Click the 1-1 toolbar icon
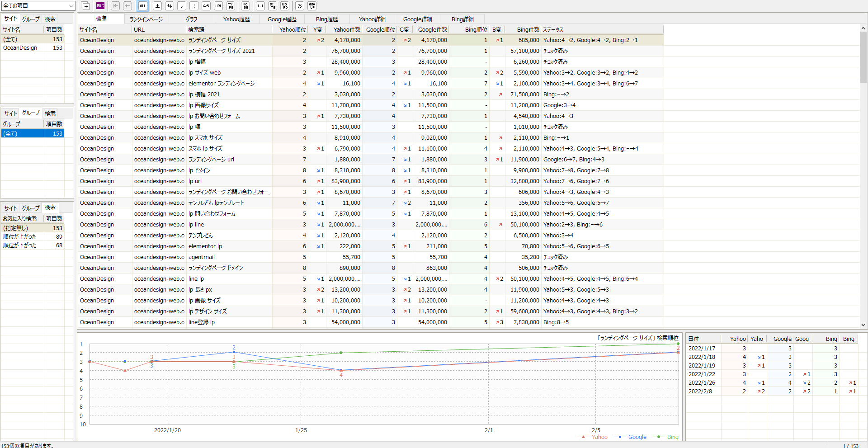The image size is (868, 448). tap(260, 6)
